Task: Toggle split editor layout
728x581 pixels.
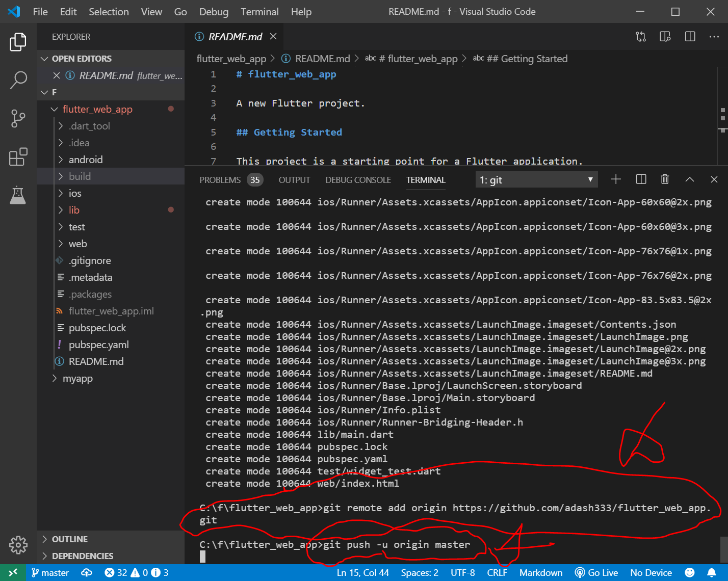Action: point(690,37)
